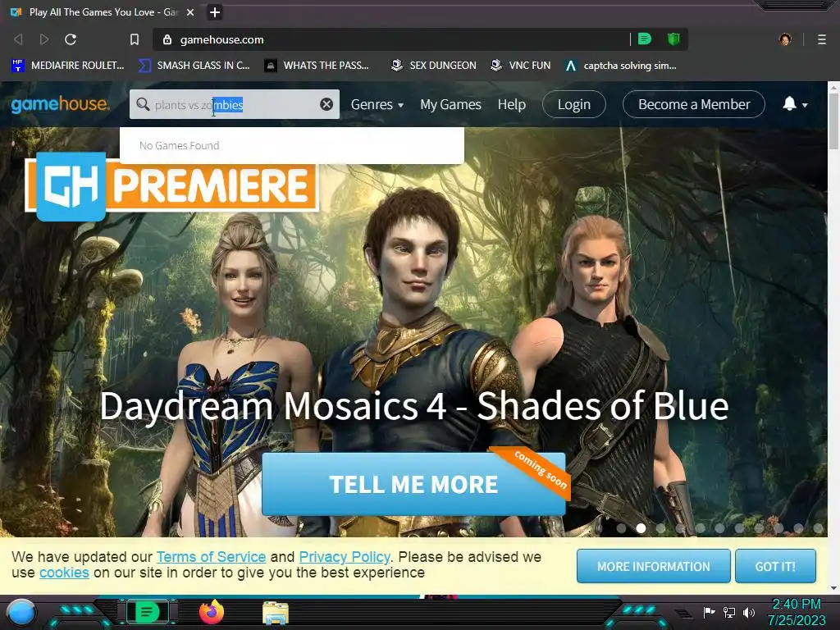Select the Play All The Games You Love tab
Screen dimensions: 840x630
point(102,12)
